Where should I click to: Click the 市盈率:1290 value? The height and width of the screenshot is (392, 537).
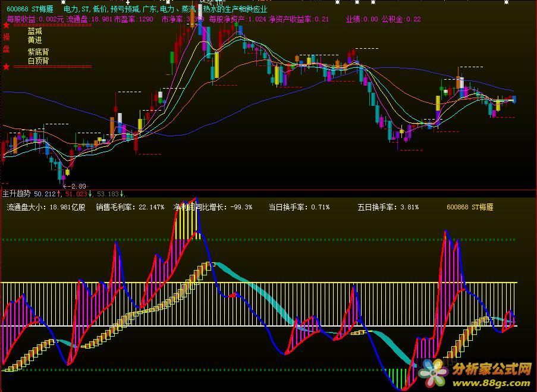(134, 19)
